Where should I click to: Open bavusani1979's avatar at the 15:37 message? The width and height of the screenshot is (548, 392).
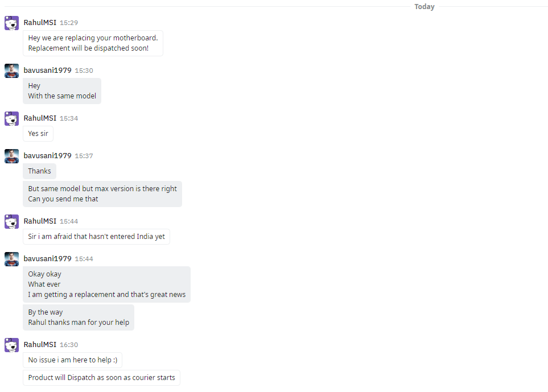pyautogui.click(x=11, y=156)
